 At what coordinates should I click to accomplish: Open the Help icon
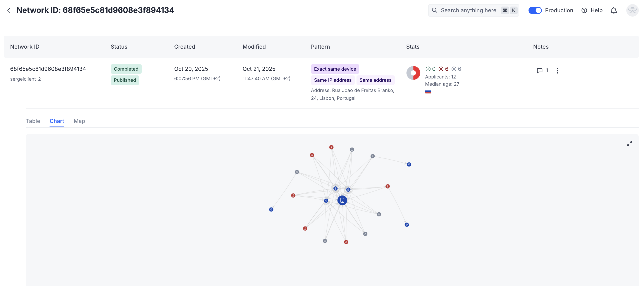(x=584, y=10)
